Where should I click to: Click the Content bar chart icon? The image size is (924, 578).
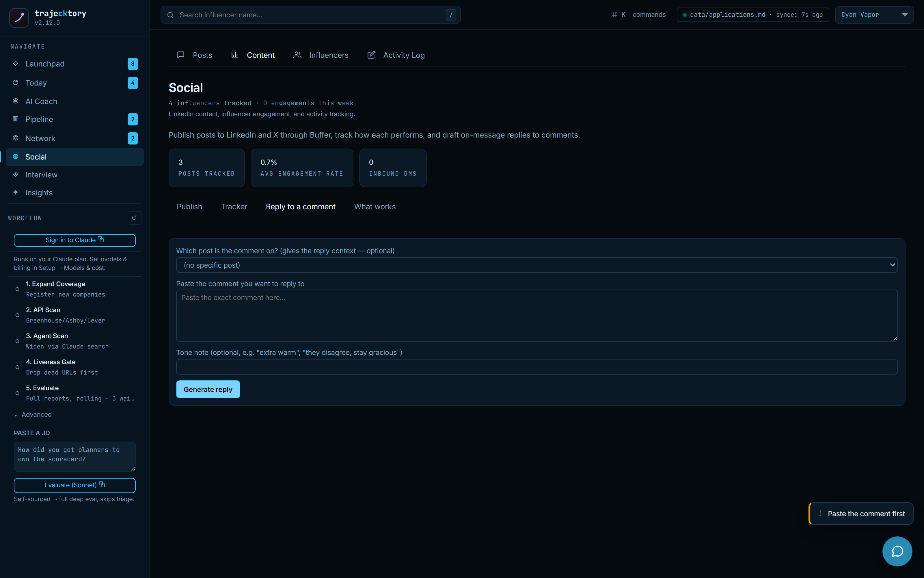235,55
